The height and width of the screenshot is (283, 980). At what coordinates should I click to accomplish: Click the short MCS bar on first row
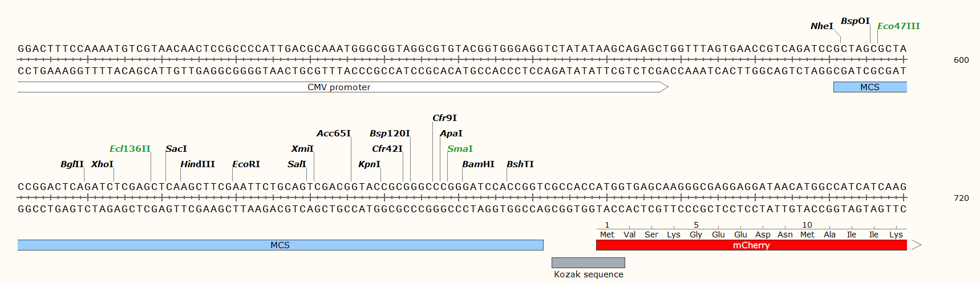[x=870, y=87]
